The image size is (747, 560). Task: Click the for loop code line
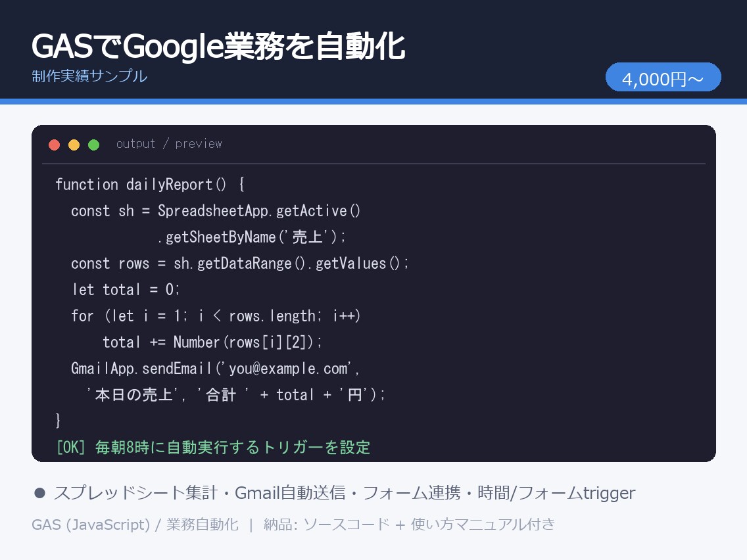click(x=215, y=315)
